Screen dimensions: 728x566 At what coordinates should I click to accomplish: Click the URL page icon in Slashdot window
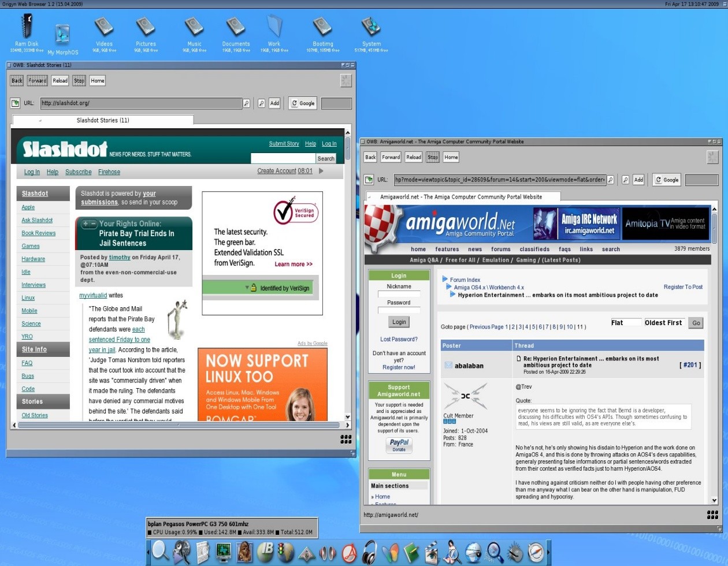coord(16,103)
